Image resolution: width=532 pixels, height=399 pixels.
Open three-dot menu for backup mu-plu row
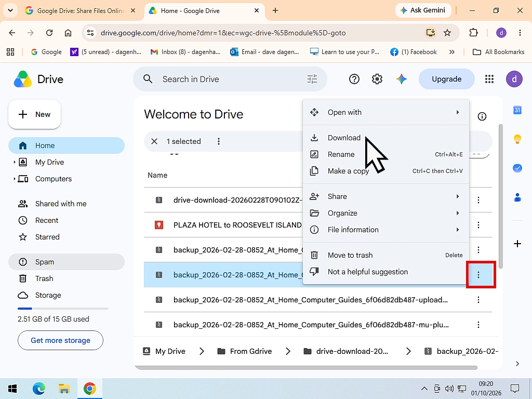click(478, 325)
